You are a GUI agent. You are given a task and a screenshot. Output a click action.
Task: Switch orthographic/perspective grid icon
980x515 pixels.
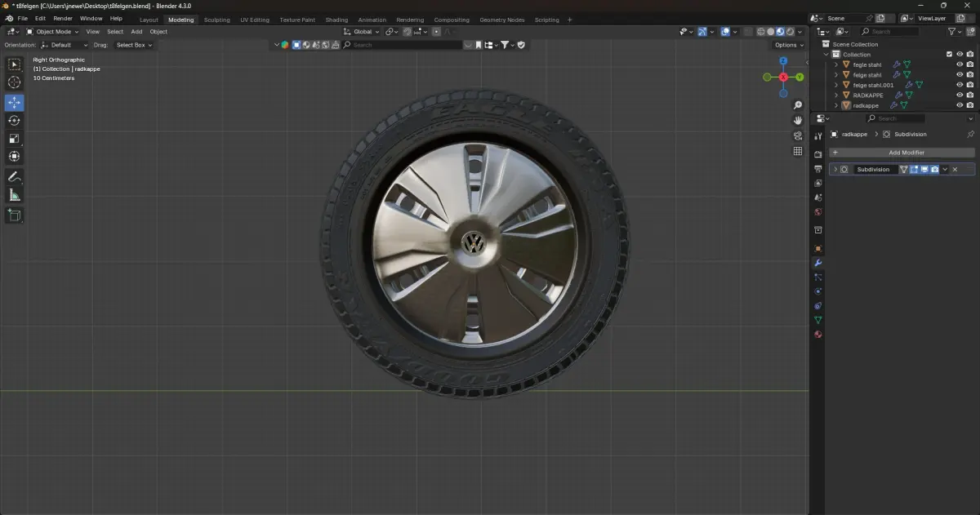(798, 151)
